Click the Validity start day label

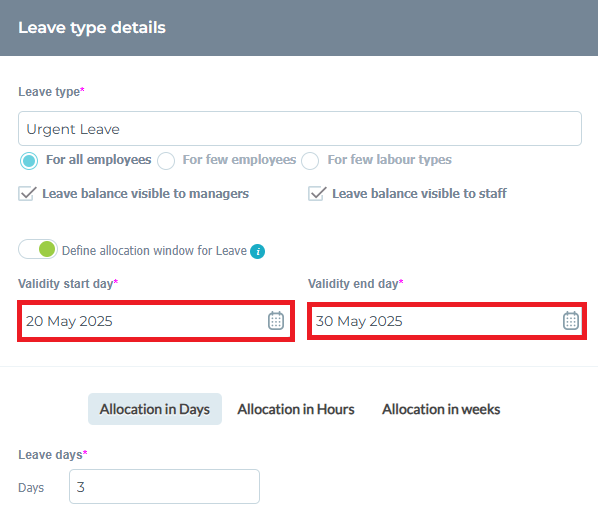click(x=66, y=284)
